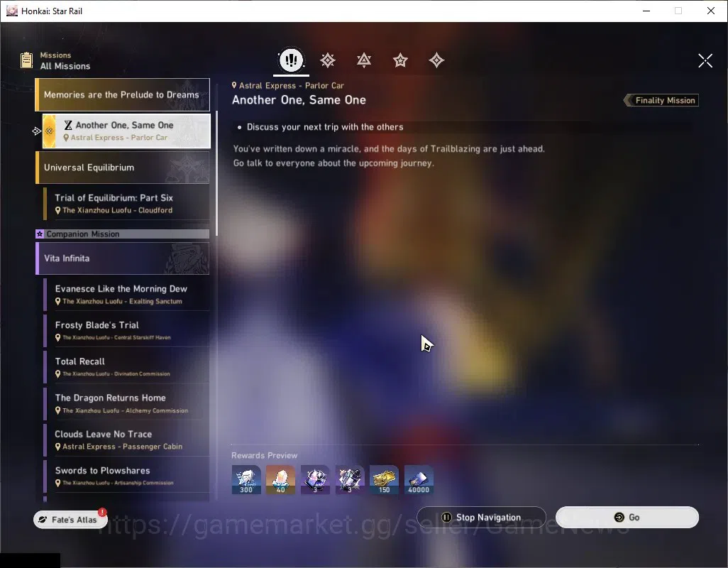This screenshot has height=568, width=728.
Task: Open Frosty Blade's Trial mission
Action: [x=126, y=331]
